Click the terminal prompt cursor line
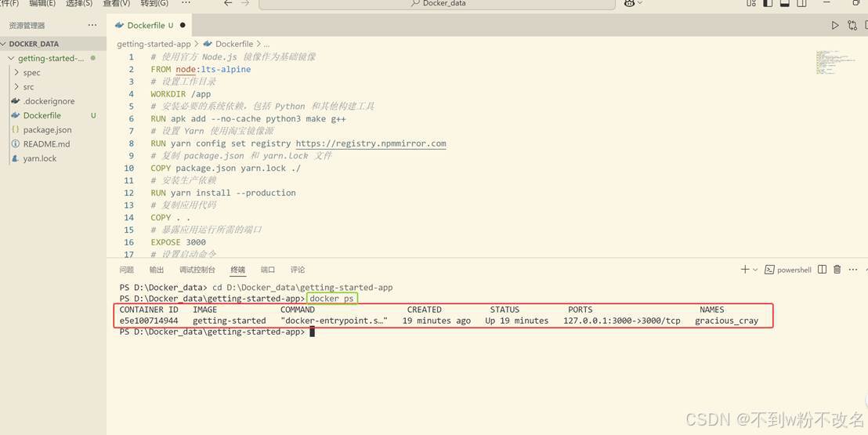The height and width of the screenshot is (435, 868). (312, 332)
